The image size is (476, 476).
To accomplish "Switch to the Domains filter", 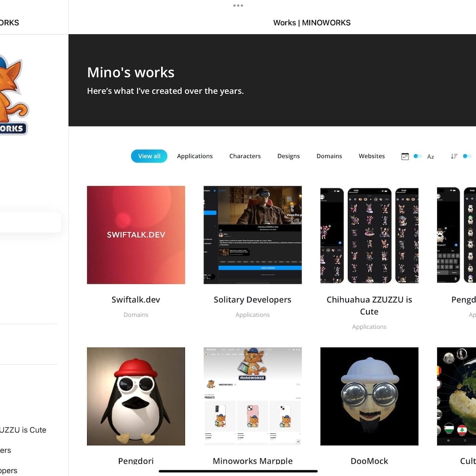I will [x=329, y=156].
